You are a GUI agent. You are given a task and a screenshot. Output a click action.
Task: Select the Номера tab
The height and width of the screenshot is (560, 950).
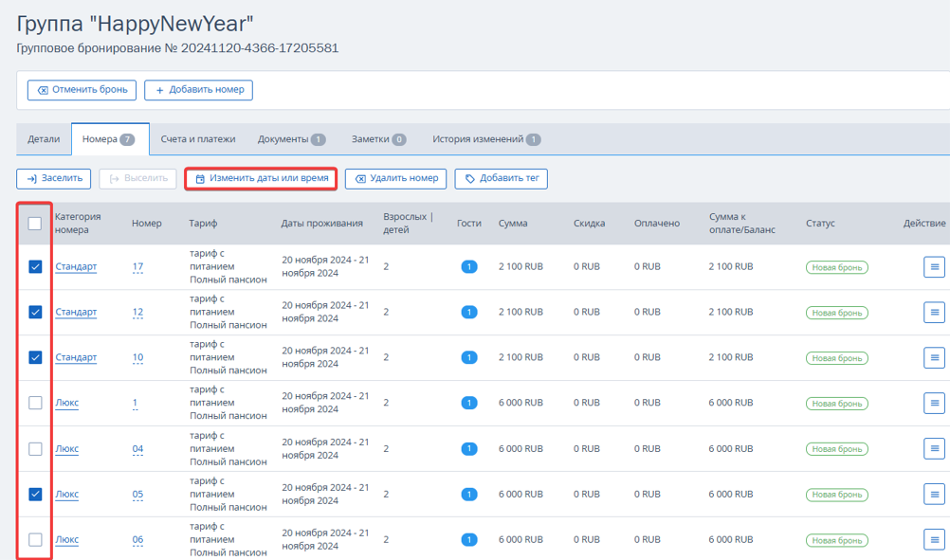coord(110,139)
